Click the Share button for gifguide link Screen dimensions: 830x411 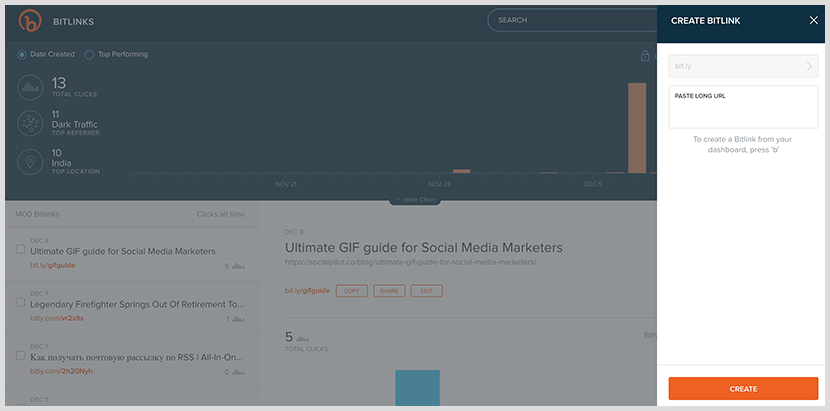(389, 291)
